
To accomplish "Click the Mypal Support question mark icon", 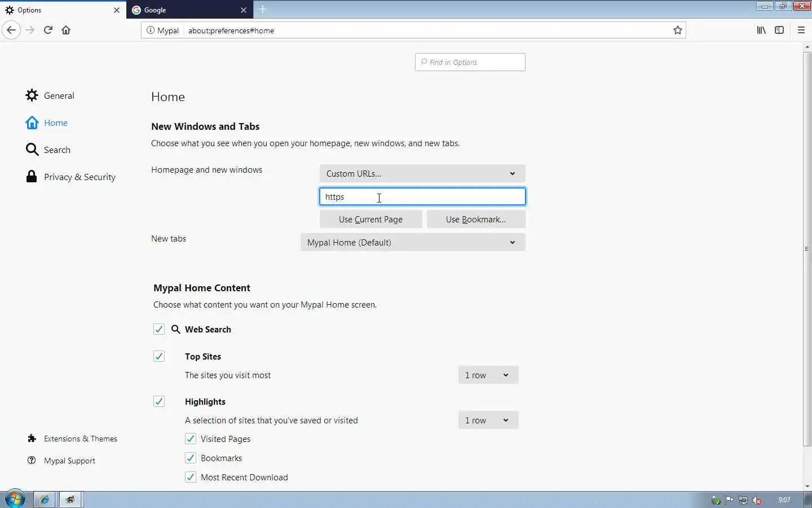I will (x=32, y=461).
